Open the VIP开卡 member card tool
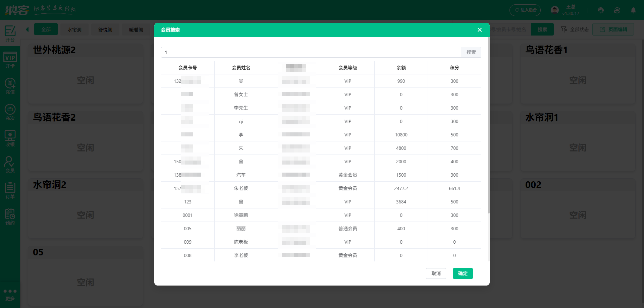644x308 pixels. 10,60
